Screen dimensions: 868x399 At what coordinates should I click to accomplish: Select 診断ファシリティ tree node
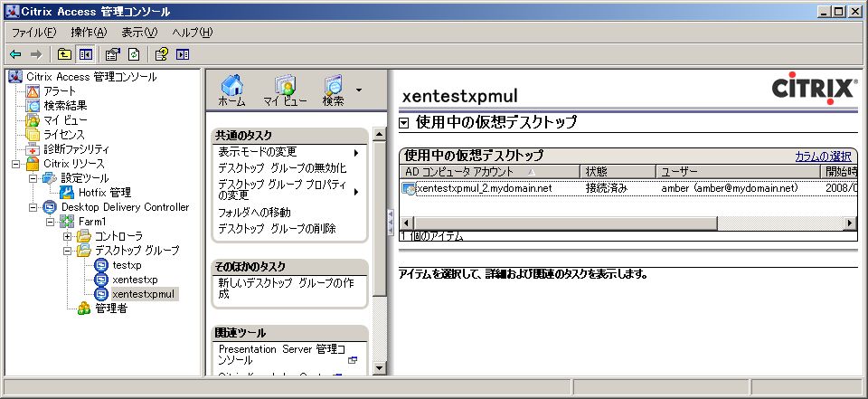click(x=76, y=149)
